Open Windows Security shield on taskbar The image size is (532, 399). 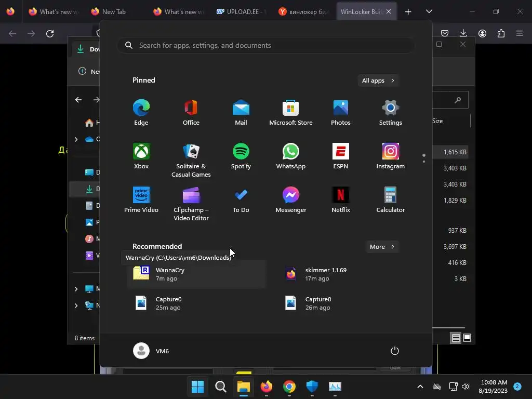tap(312, 387)
